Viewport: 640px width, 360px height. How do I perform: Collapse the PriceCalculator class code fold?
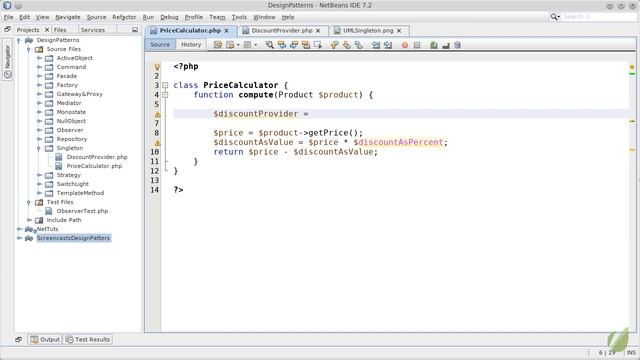click(x=165, y=85)
